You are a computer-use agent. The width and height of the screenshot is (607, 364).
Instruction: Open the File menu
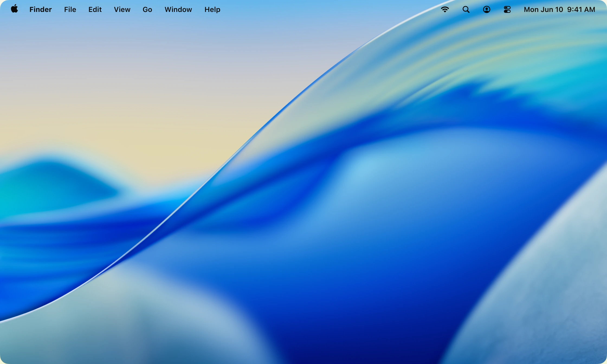(70, 9)
